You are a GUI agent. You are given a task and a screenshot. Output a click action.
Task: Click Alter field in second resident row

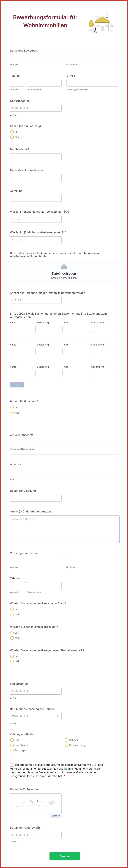click(x=77, y=351)
